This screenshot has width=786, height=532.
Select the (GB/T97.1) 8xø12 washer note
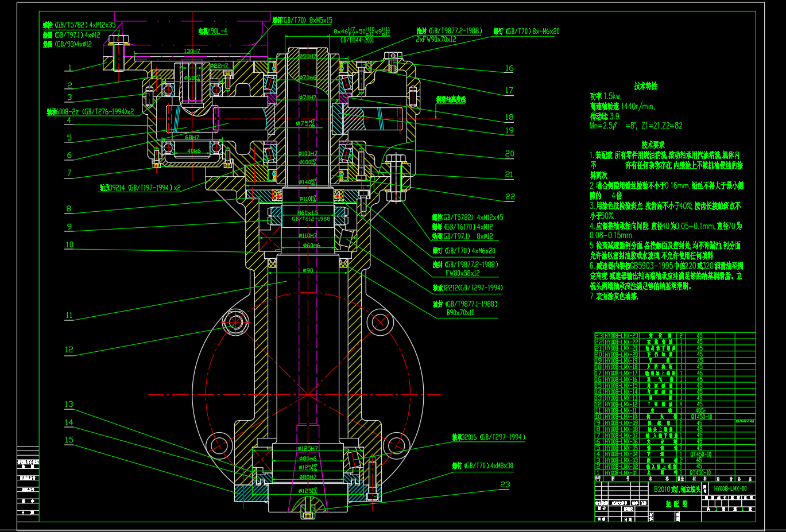coord(463,236)
